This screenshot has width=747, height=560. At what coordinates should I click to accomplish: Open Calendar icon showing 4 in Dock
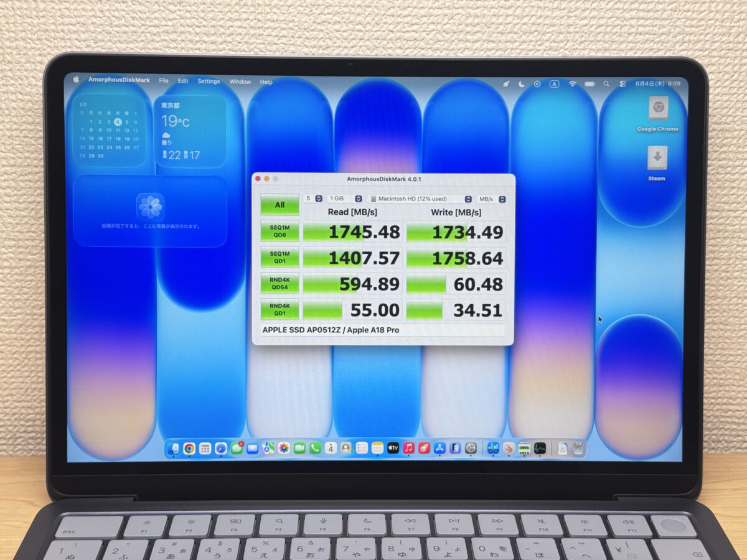(x=331, y=448)
